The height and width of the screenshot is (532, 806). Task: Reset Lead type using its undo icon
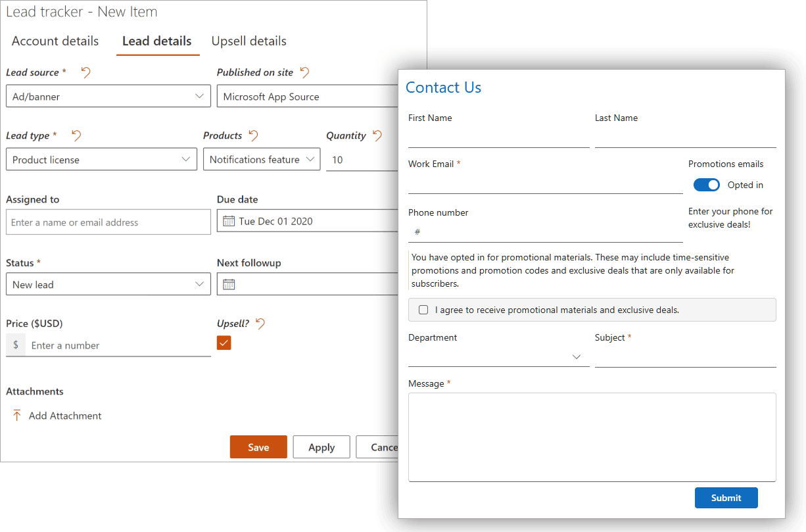[x=76, y=135]
